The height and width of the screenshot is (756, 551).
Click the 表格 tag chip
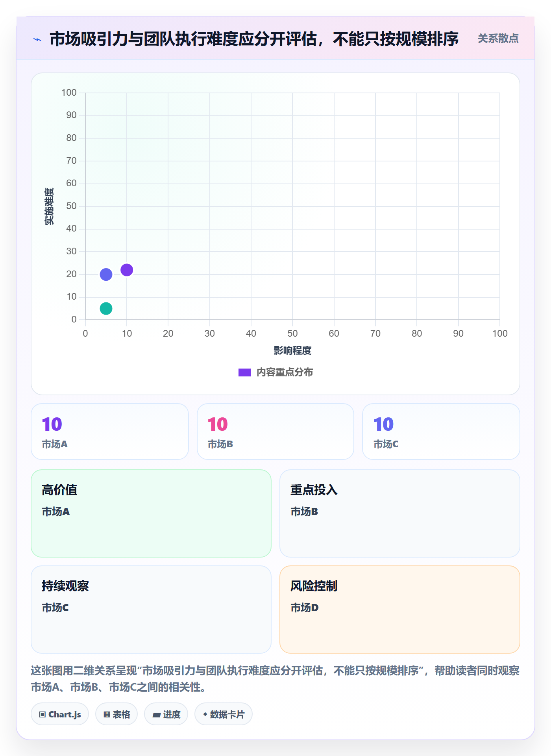(x=116, y=714)
